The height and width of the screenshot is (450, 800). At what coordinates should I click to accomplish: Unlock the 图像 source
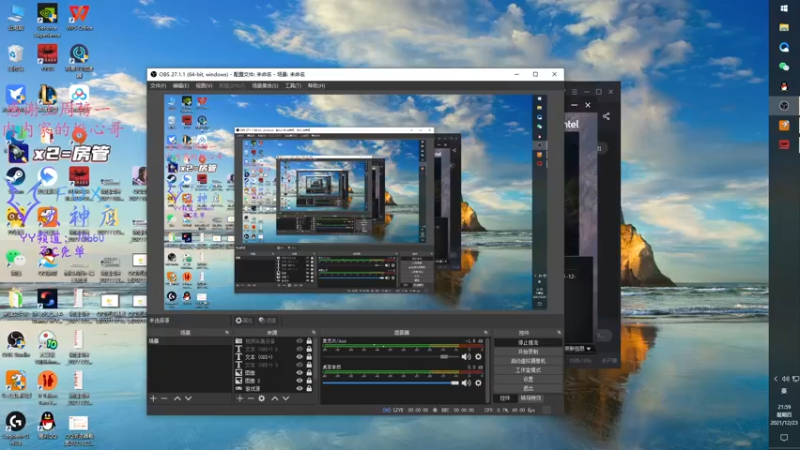pos(309,372)
